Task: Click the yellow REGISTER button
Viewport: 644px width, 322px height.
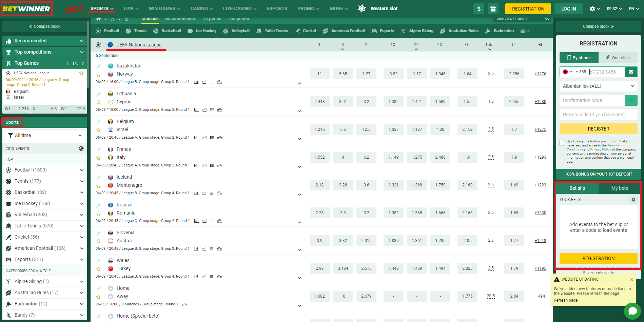Action: [x=599, y=129]
